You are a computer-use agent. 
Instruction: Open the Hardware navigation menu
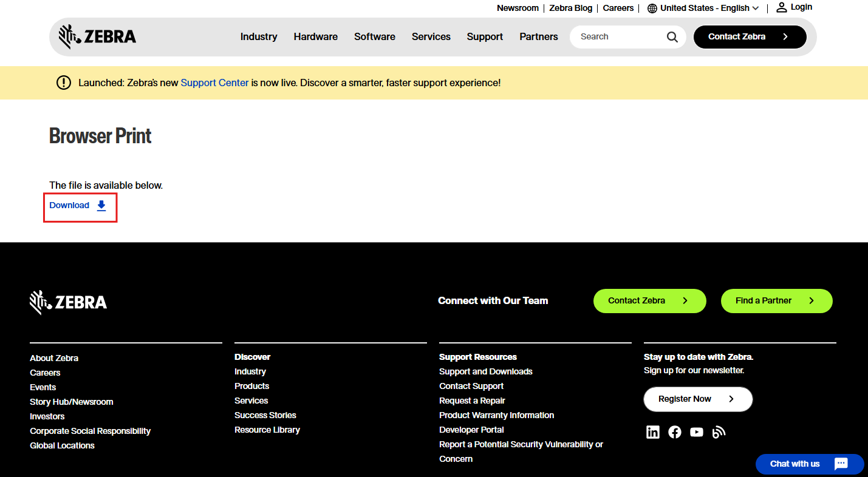315,36
